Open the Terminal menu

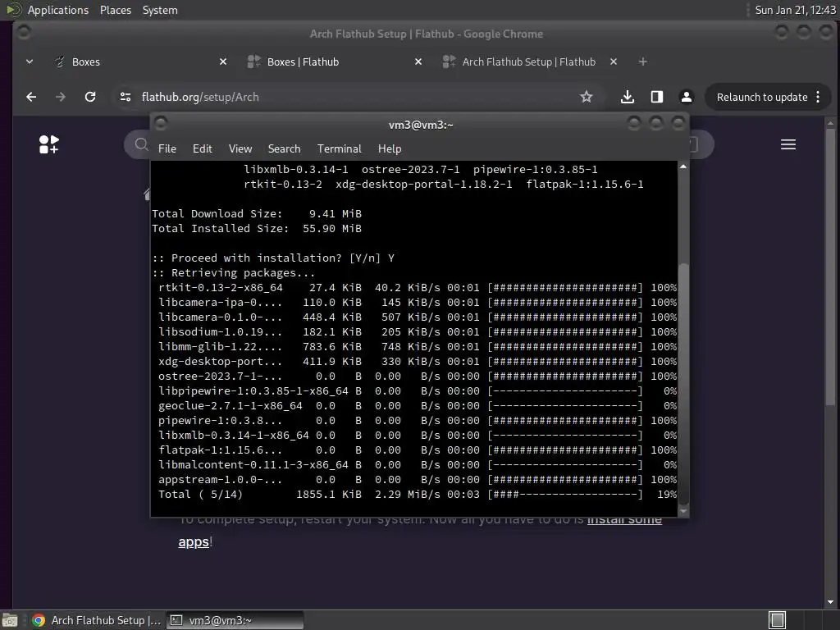coord(339,149)
